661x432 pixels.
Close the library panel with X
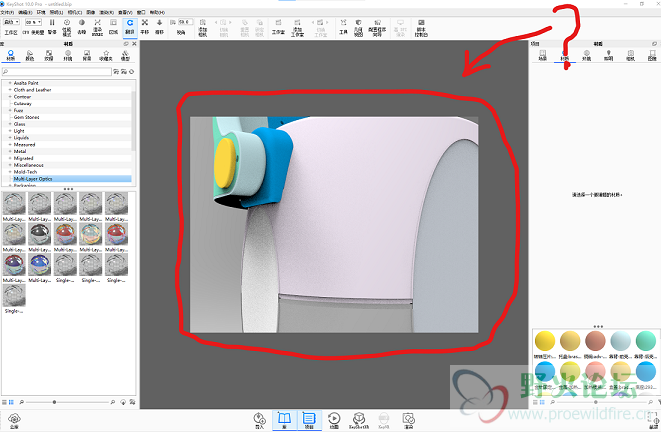coord(134,44)
